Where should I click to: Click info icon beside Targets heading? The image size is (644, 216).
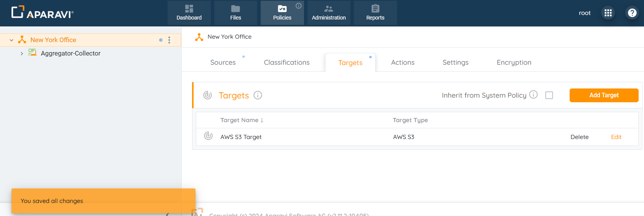click(258, 95)
